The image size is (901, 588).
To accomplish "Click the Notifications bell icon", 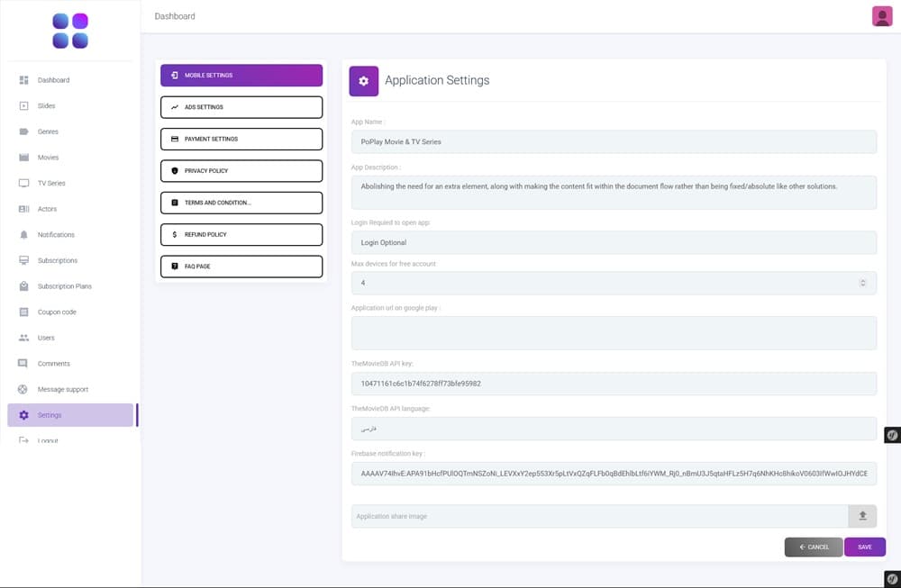I will click(x=24, y=235).
